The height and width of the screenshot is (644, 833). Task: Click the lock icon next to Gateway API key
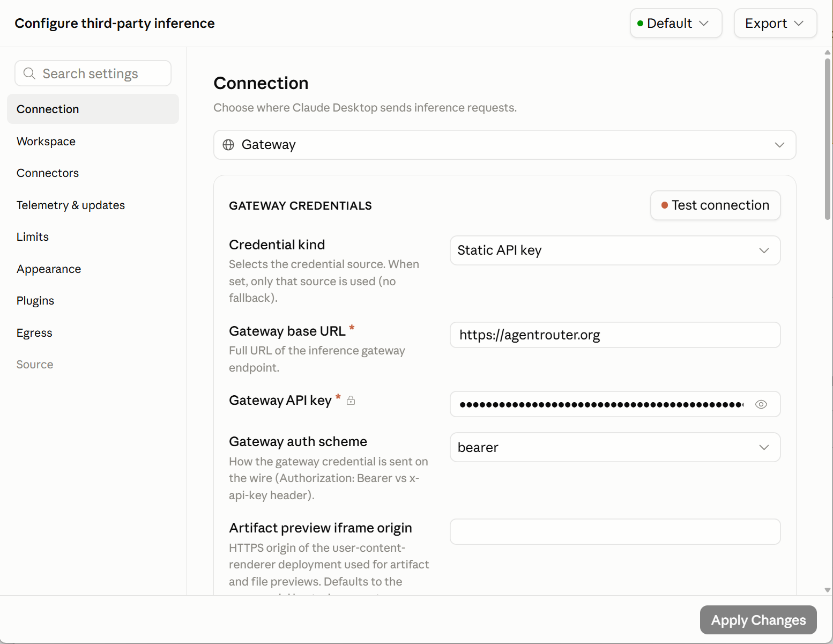[x=351, y=401]
